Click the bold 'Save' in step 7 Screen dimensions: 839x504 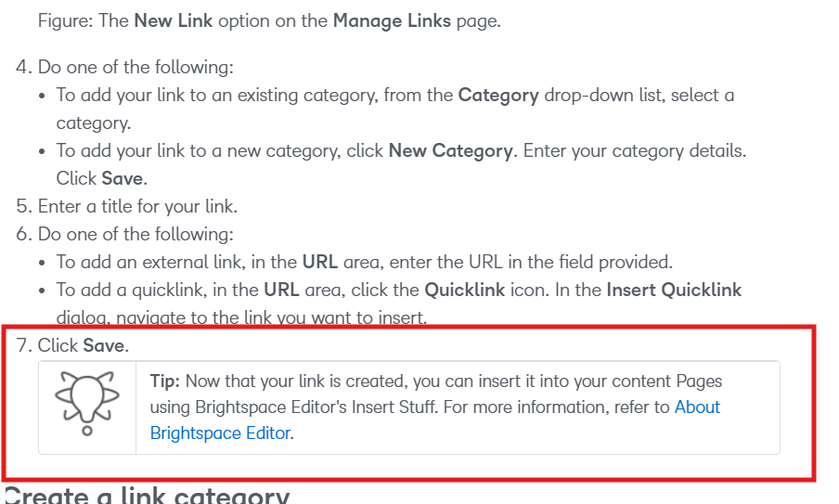pyautogui.click(x=104, y=345)
